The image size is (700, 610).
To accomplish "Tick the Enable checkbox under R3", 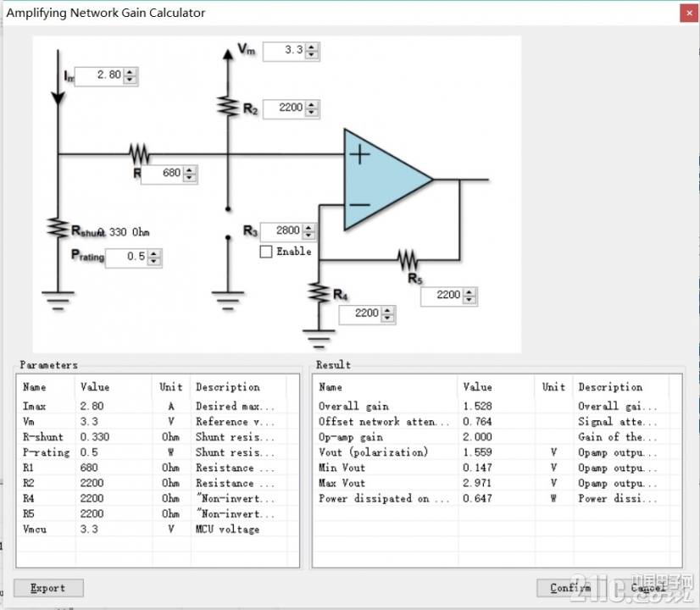I will [x=265, y=252].
